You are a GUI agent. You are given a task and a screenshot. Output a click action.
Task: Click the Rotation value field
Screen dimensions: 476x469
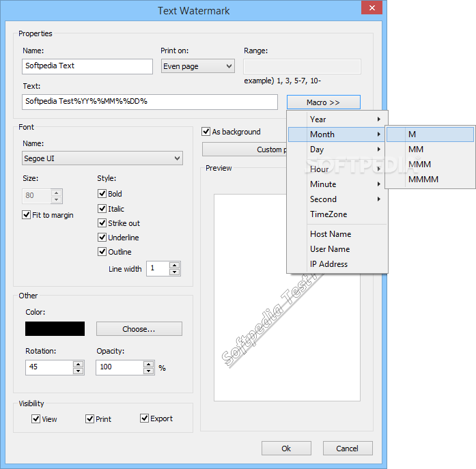click(49, 368)
